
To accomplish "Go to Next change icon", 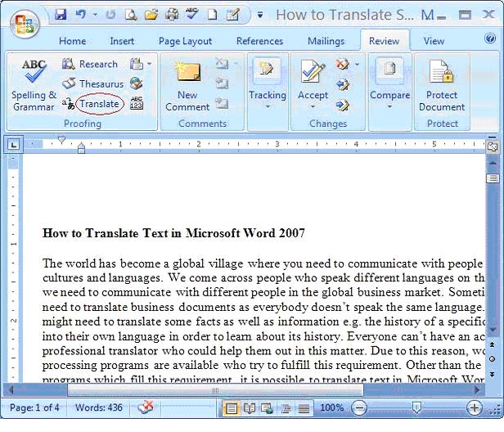I will (x=342, y=105).
